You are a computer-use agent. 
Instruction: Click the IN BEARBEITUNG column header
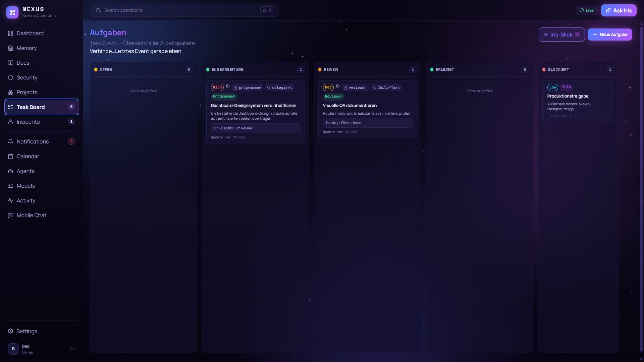(256, 69)
